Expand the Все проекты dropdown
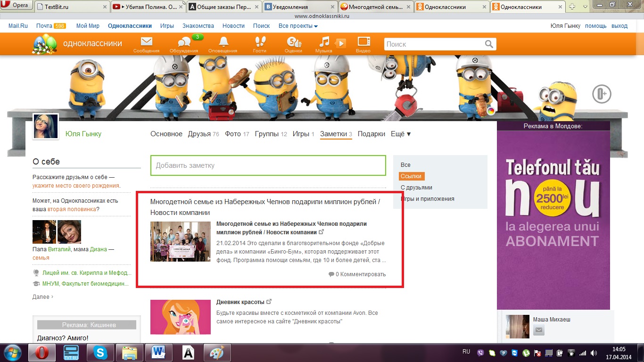Screen dimensions: 644x362 coord(298,26)
